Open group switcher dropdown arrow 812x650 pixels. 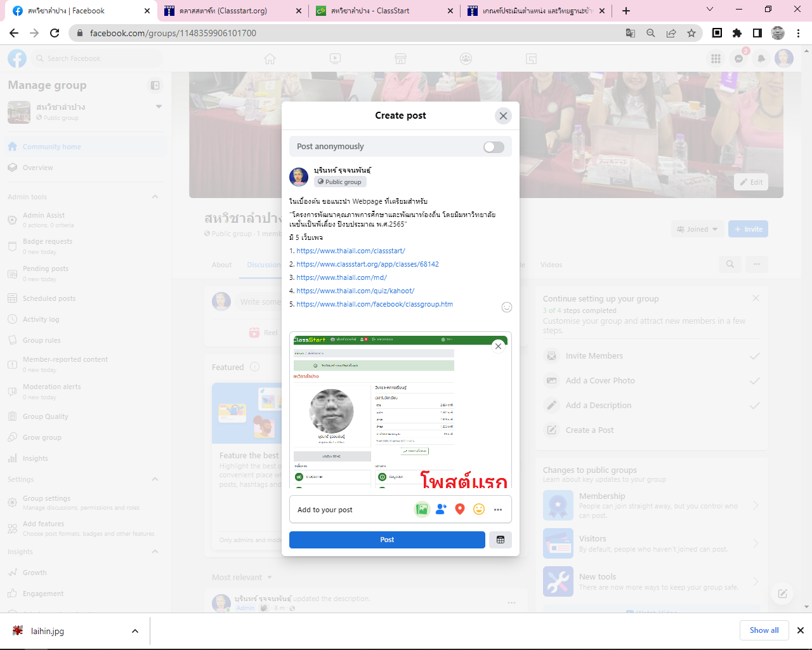pos(159,107)
